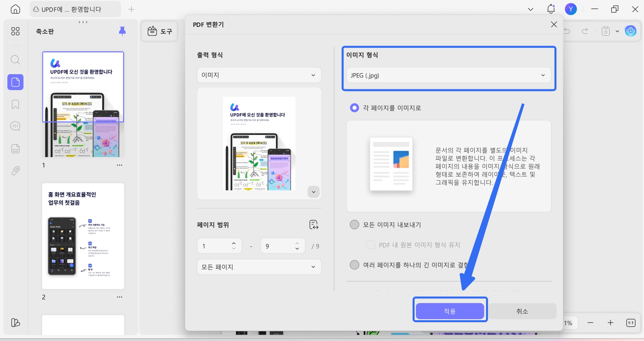This screenshot has height=341, width=644.
Task: Open the form fields panel icon
Action: [15, 149]
